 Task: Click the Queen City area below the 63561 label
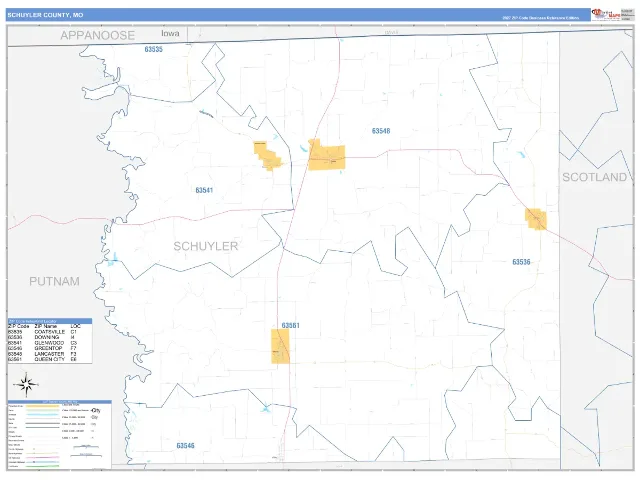click(x=280, y=347)
